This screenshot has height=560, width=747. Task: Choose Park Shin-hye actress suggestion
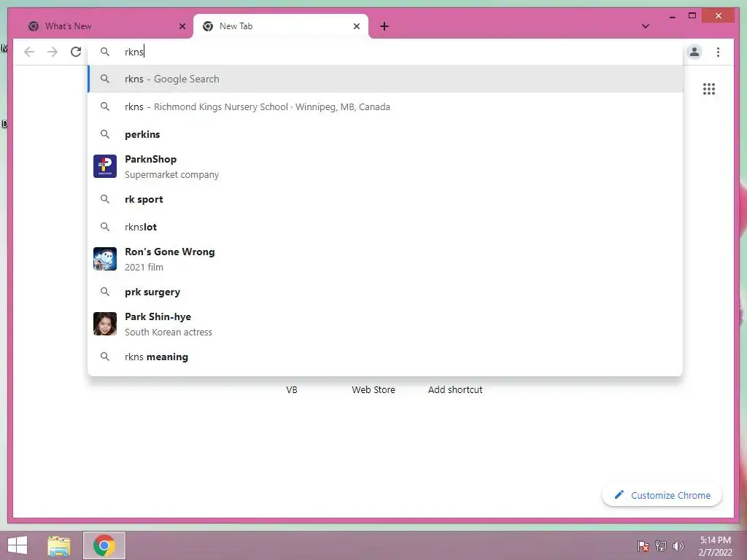click(x=385, y=324)
